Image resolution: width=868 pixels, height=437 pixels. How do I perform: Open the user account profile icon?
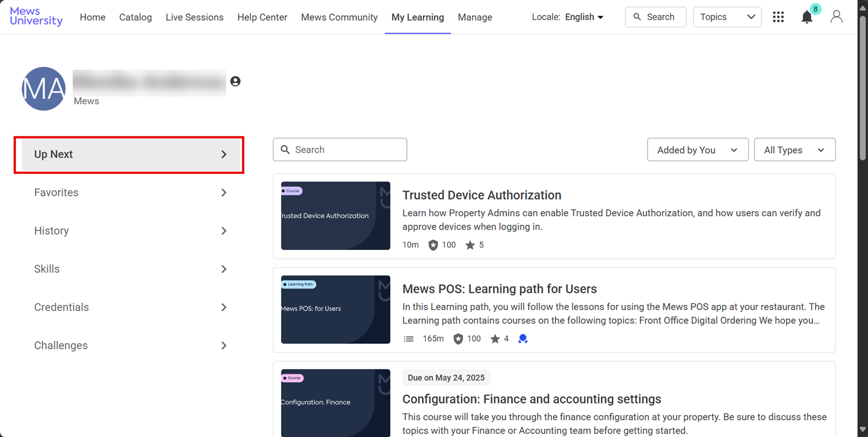(x=836, y=17)
